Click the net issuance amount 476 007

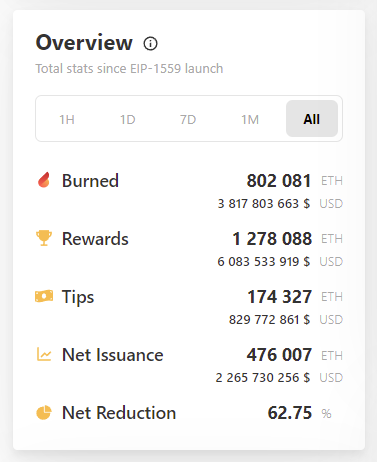click(x=279, y=355)
